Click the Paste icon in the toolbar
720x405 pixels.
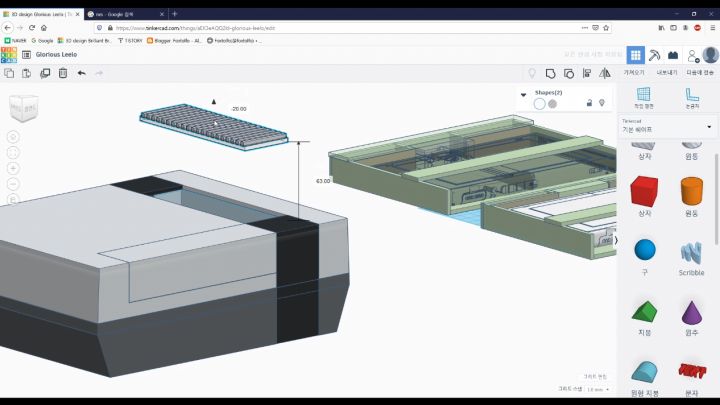[27, 73]
